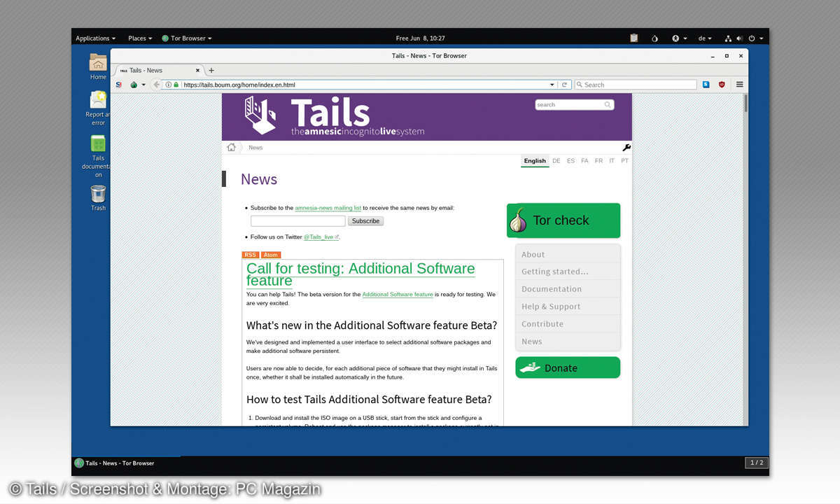Screen dimensions: 840x504
Task: Open the Home desktop folder icon
Action: [98, 67]
